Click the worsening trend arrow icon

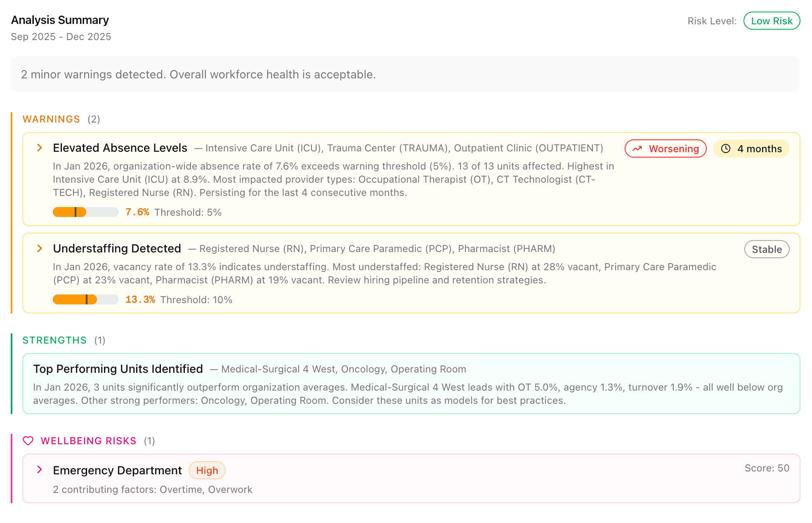click(x=638, y=148)
